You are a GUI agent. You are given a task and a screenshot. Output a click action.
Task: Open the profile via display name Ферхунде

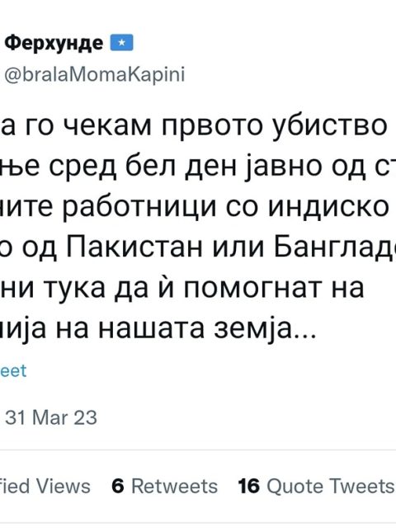click(54, 44)
